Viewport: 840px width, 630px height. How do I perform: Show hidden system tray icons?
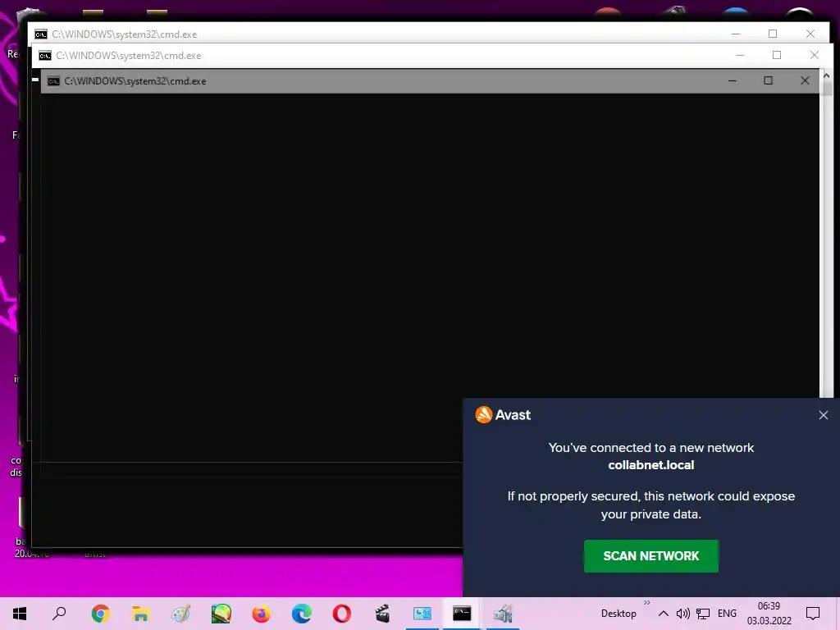tap(663, 614)
